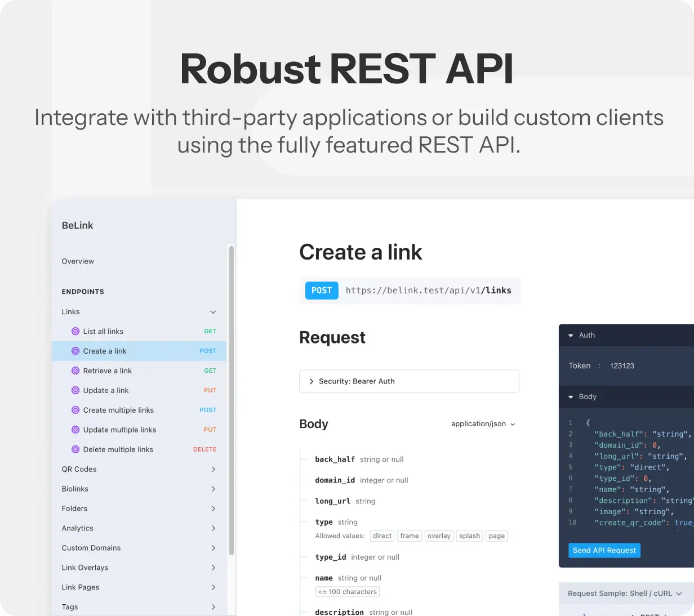
Task: Click the Send API Request button
Action: 604,550
